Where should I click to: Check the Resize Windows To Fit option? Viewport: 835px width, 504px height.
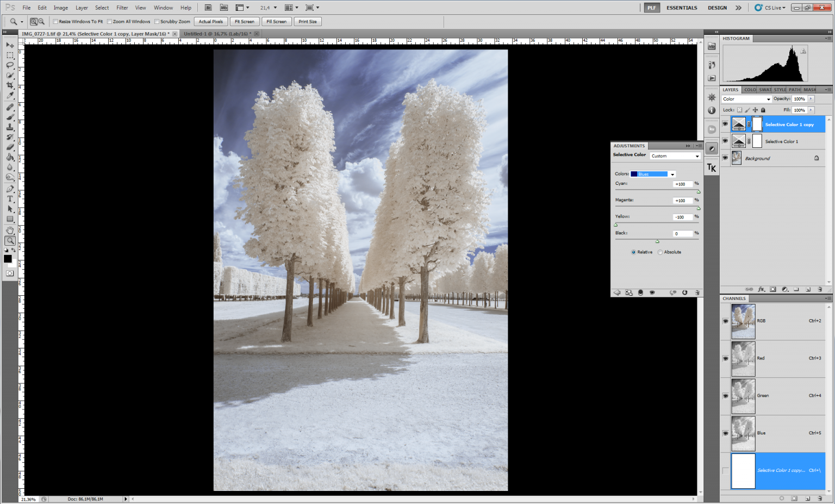pyautogui.click(x=55, y=21)
